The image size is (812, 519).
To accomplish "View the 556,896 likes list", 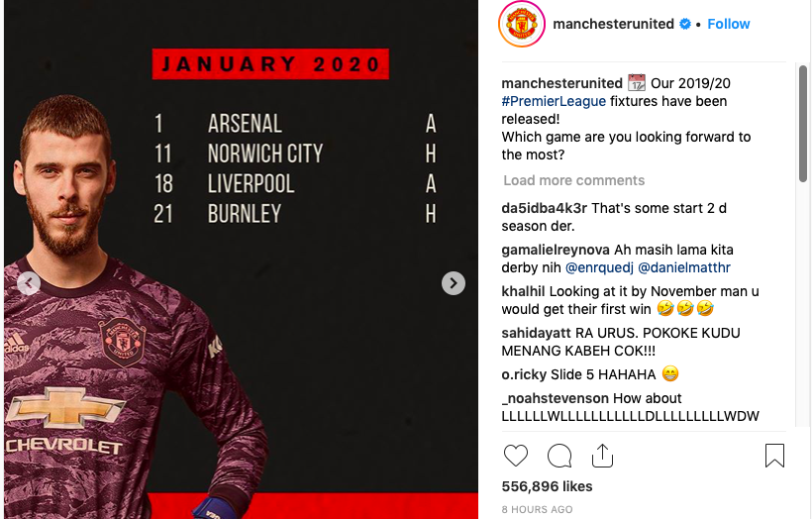I will [548, 486].
